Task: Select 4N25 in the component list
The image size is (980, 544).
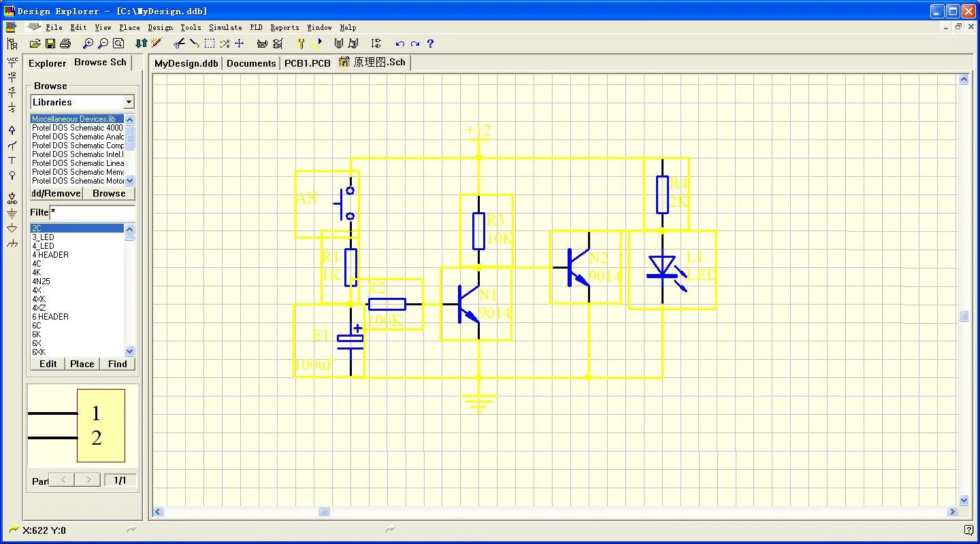Action: (40, 281)
